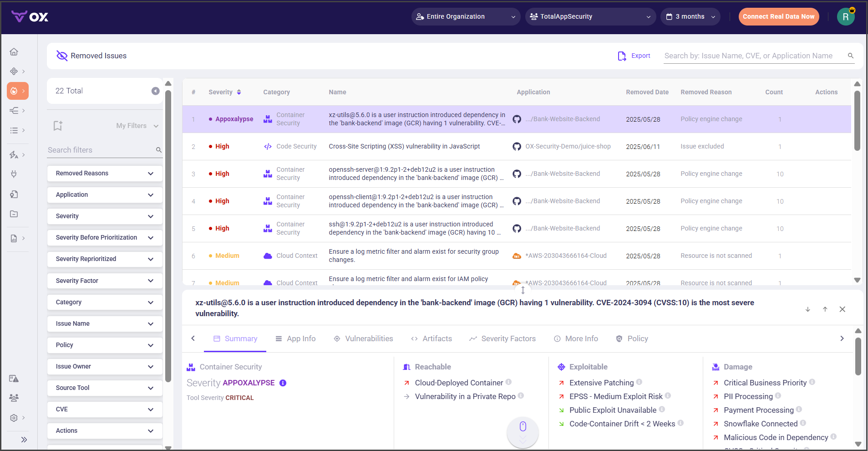Click the save filter bookmark icon

tap(58, 126)
